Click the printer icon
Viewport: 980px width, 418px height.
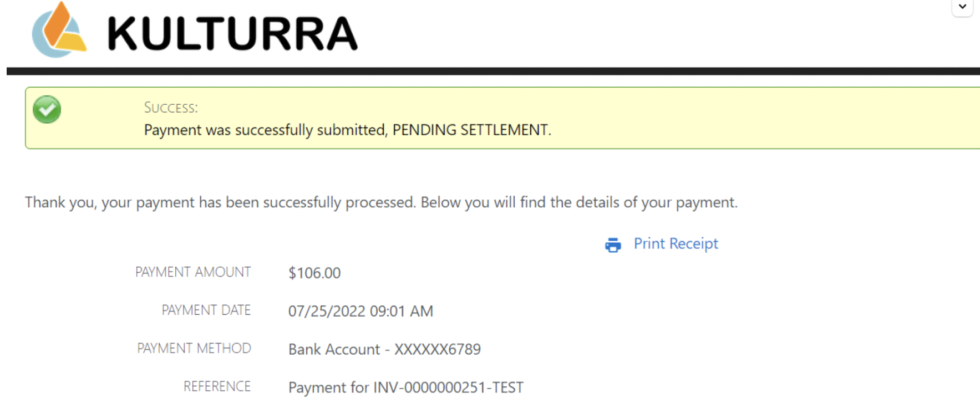613,244
